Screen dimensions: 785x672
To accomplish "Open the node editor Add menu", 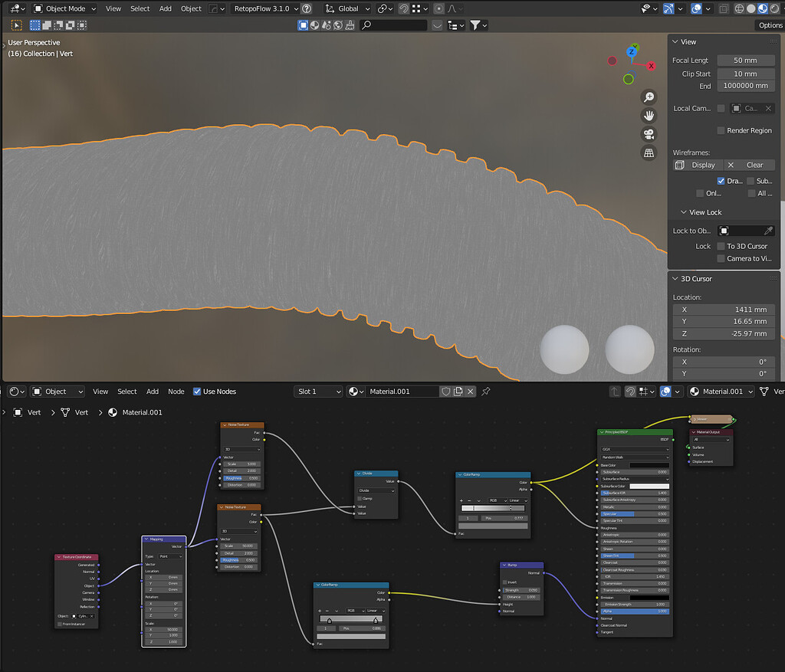I will [153, 392].
